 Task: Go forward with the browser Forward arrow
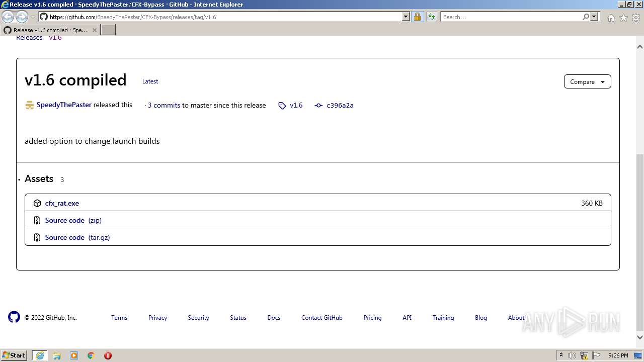pos(22,17)
